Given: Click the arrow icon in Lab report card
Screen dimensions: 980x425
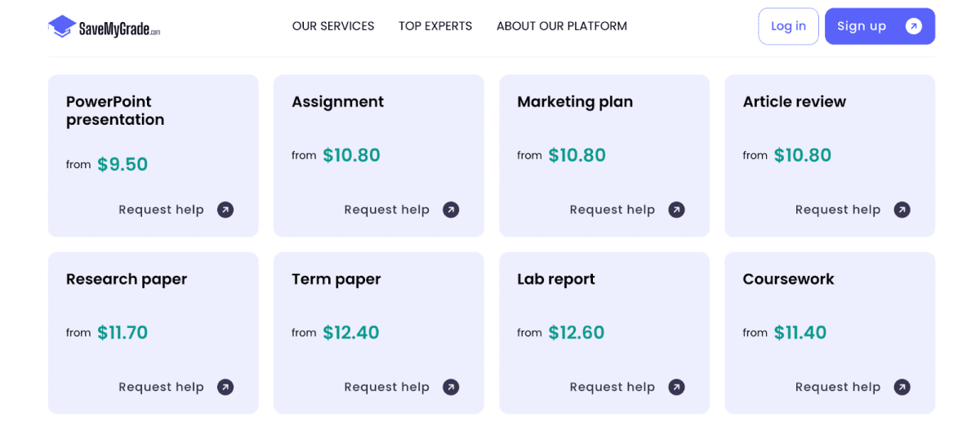Looking at the screenshot, I should [676, 387].
